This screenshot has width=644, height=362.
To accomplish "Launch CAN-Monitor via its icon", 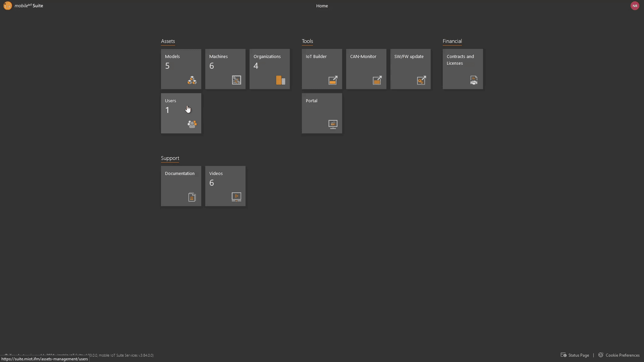I will 377,80.
